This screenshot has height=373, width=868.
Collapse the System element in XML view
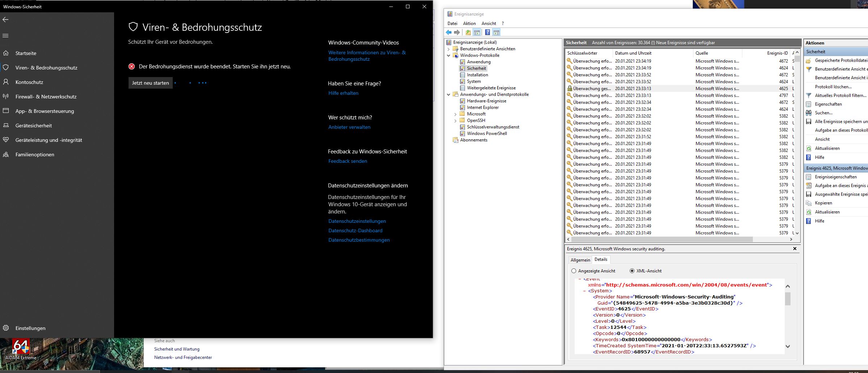pos(585,291)
